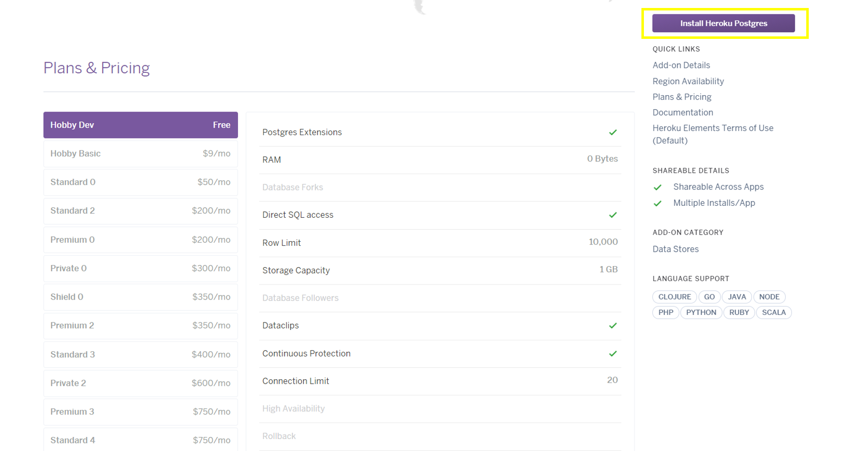Click the Multiple Installs/App text
Image resolution: width=868 pixels, height=451 pixels.
pos(714,203)
